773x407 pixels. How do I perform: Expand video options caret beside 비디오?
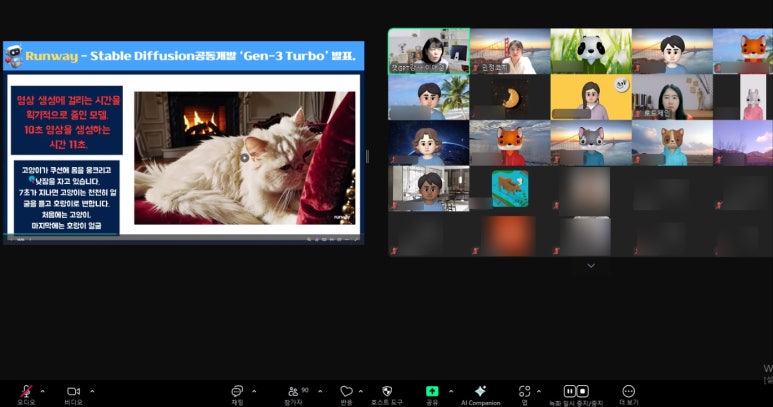click(92, 391)
